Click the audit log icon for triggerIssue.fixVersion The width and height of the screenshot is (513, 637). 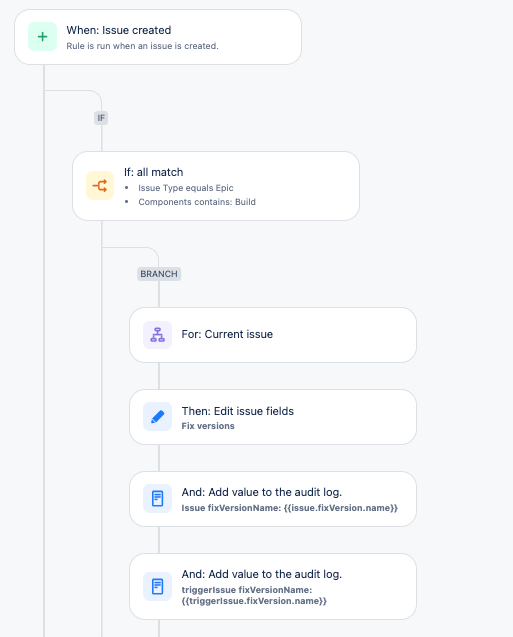click(x=158, y=586)
